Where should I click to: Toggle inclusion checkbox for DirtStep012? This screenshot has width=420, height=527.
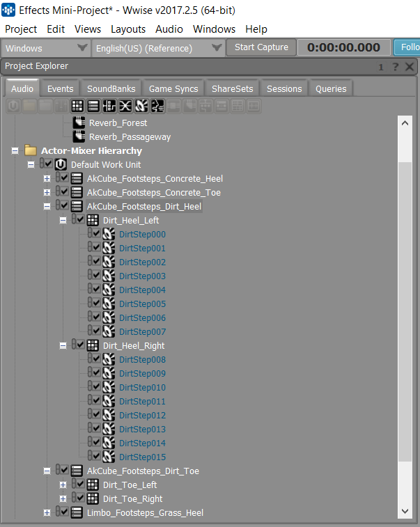97,414
